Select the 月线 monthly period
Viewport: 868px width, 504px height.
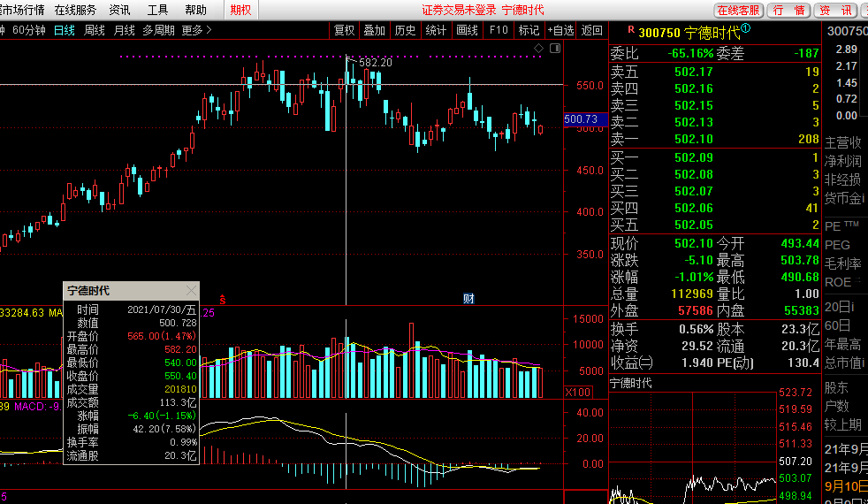[124, 30]
